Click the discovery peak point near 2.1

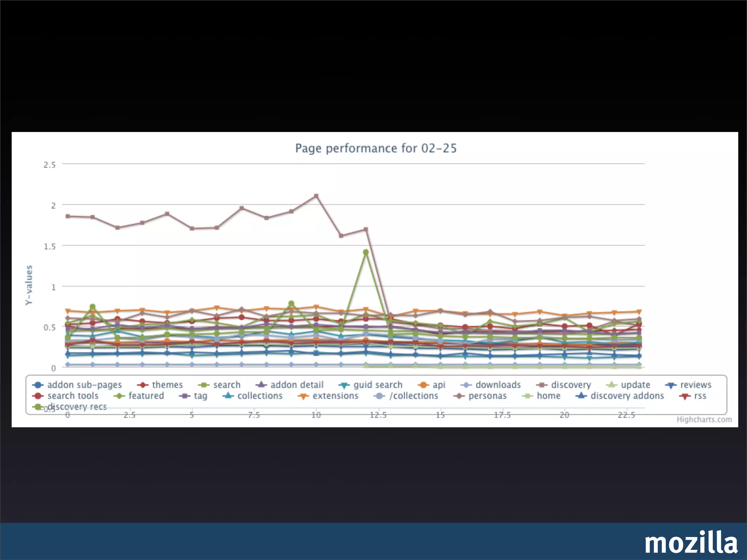pos(316,196)
